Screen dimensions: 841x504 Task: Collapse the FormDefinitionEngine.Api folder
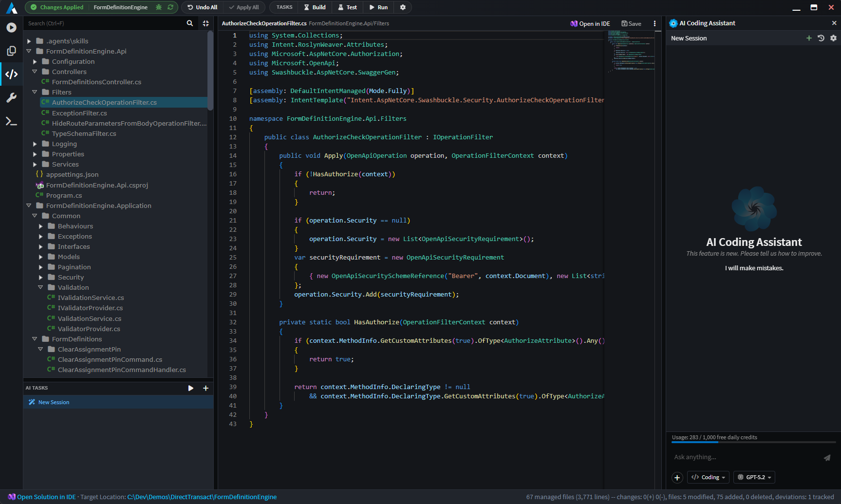point(29,51)
